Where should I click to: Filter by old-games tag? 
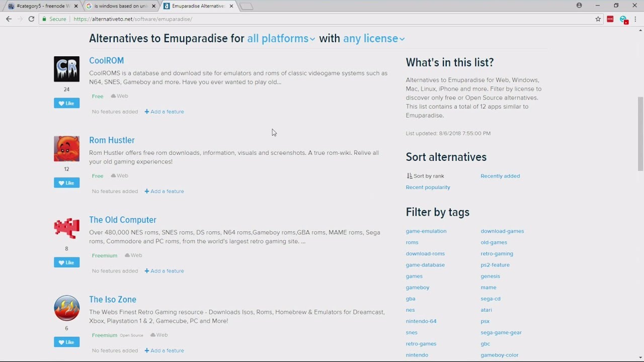point(494,242)
